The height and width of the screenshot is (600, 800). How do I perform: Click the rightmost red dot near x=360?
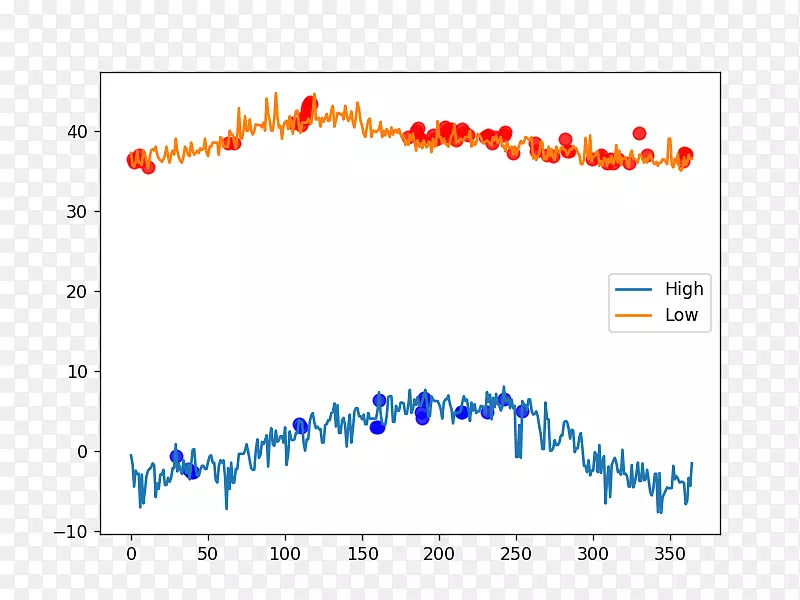(684, 157)
